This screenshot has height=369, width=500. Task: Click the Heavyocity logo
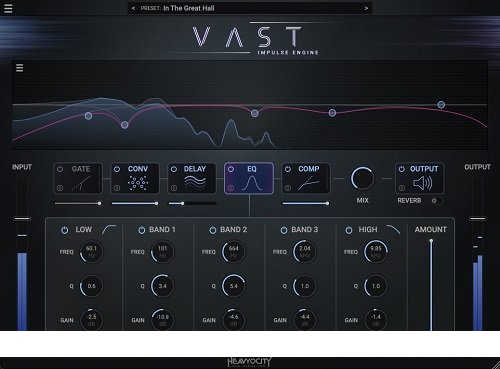pos(250,362)
